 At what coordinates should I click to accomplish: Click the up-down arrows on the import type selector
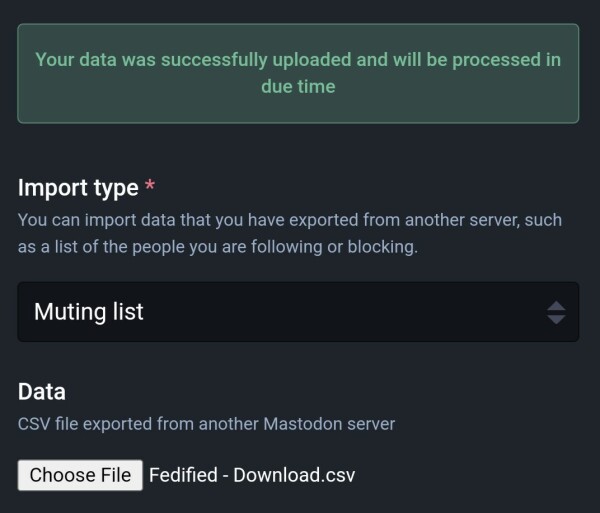point(556,313)
